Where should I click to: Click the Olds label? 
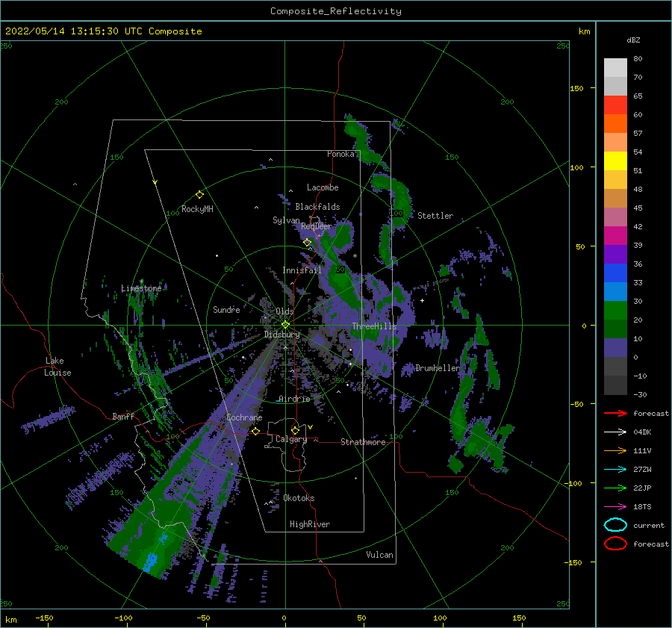(284, 311)
